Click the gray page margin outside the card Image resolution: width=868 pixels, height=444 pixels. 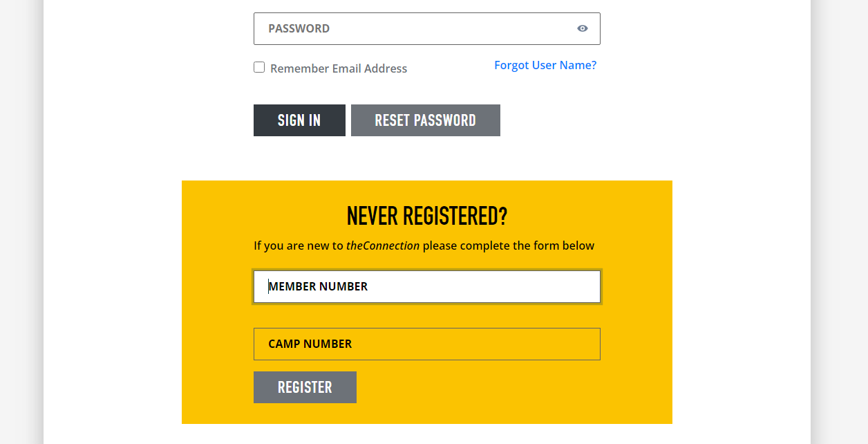840,221
